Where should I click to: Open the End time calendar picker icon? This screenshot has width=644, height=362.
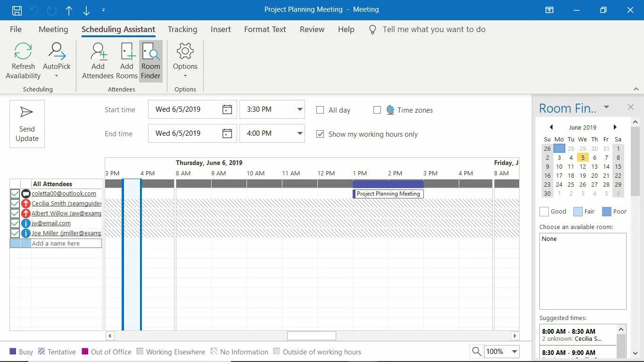click(x=227, y=133)
